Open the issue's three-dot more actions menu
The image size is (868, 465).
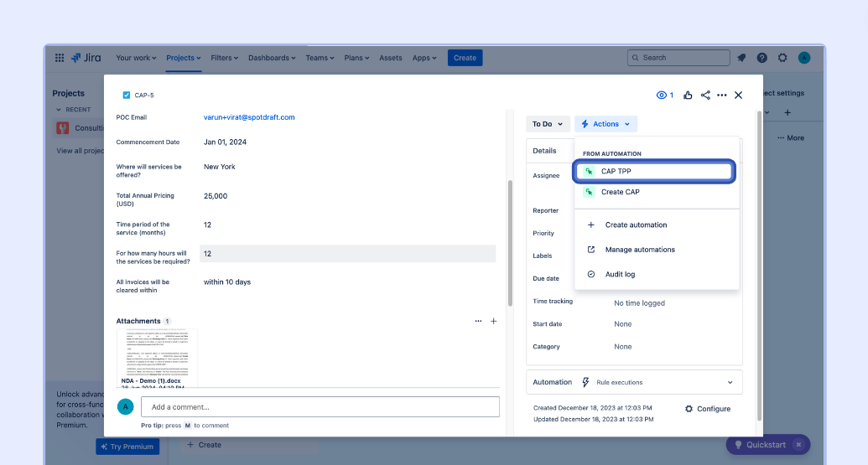click(722, 96)
